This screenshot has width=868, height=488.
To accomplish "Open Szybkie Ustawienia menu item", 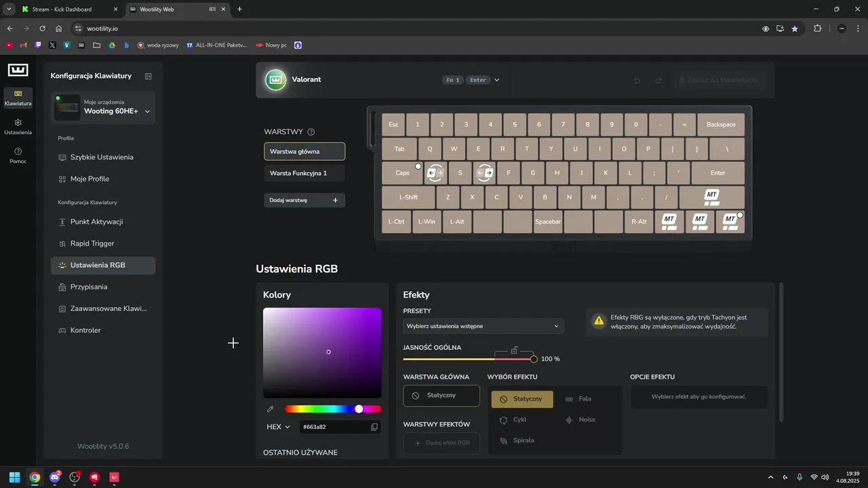I will (x=103, y=157).
